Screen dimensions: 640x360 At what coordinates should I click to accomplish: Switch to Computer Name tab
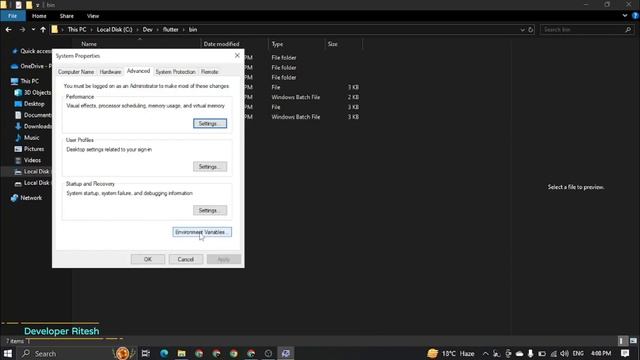point(76,72)
